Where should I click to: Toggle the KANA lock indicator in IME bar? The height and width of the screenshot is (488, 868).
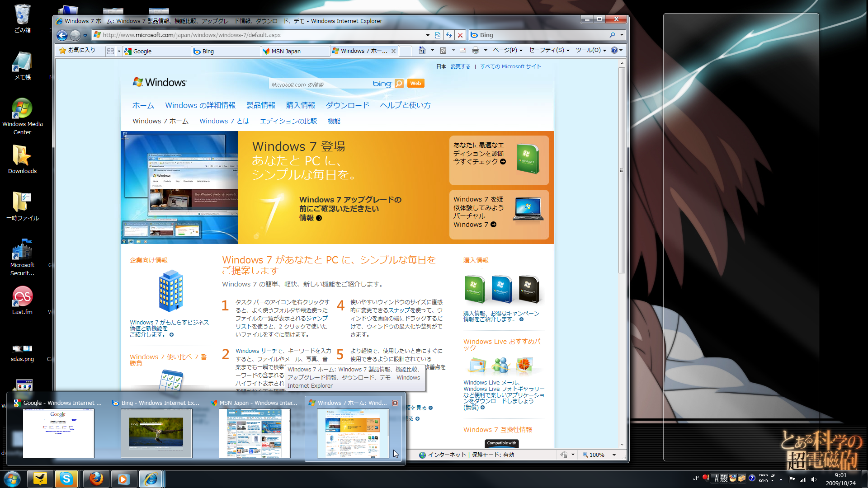[763, 481]
